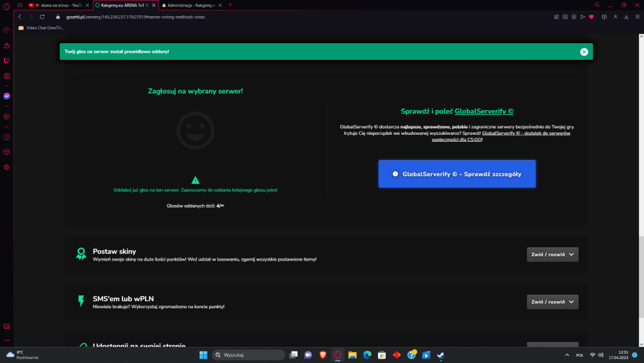644x363 pixels.
Task: Open a new tab with plus button
Action: [230, 5]
